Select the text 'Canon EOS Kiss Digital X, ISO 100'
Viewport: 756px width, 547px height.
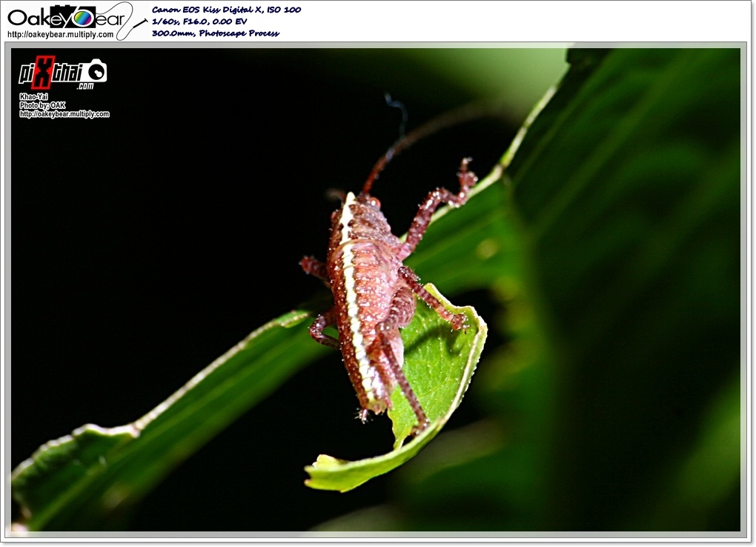226,10
